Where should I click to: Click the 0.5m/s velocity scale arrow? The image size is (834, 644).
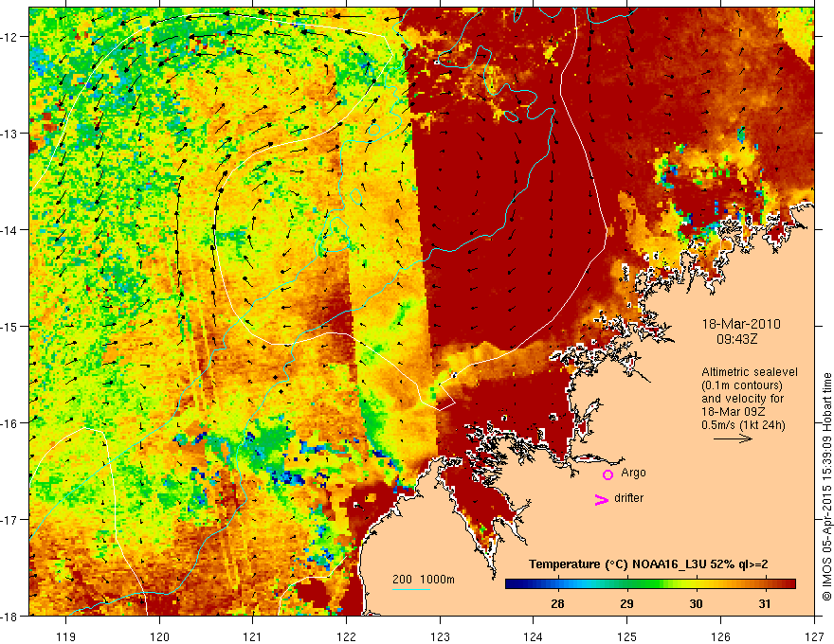click(733, 438)
